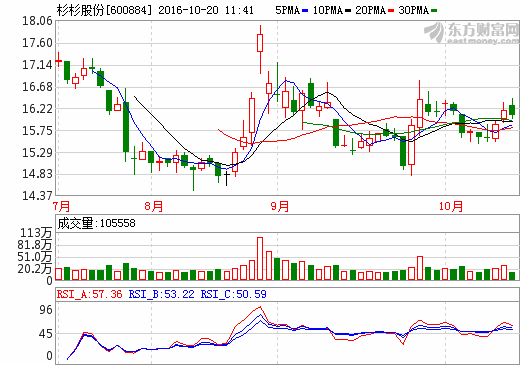Click the RSI_A:57.36 indicator label

[x=89, y=294]
